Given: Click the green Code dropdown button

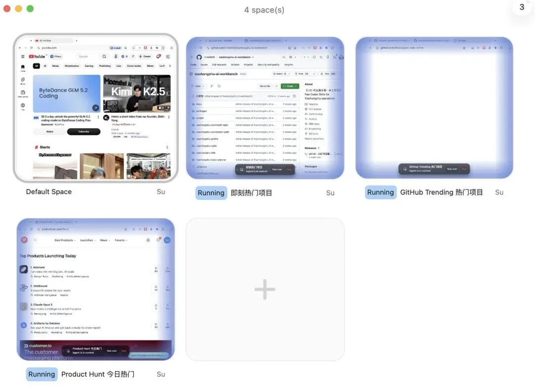Looking at the screenshot, I should (x=290, y=86).
